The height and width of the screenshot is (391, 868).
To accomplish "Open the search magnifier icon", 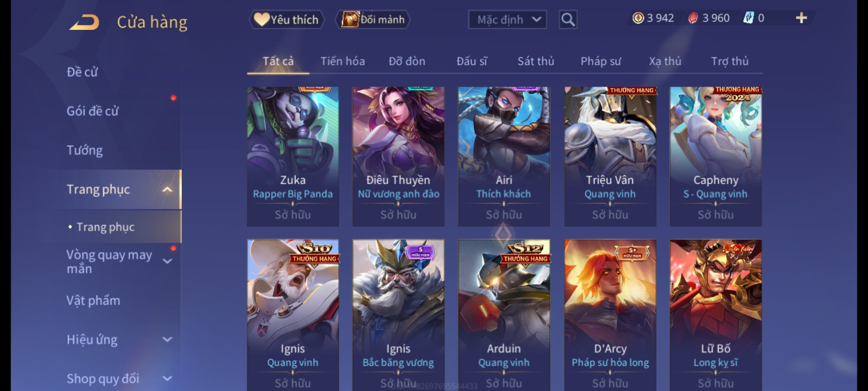I will pos(568,20).
